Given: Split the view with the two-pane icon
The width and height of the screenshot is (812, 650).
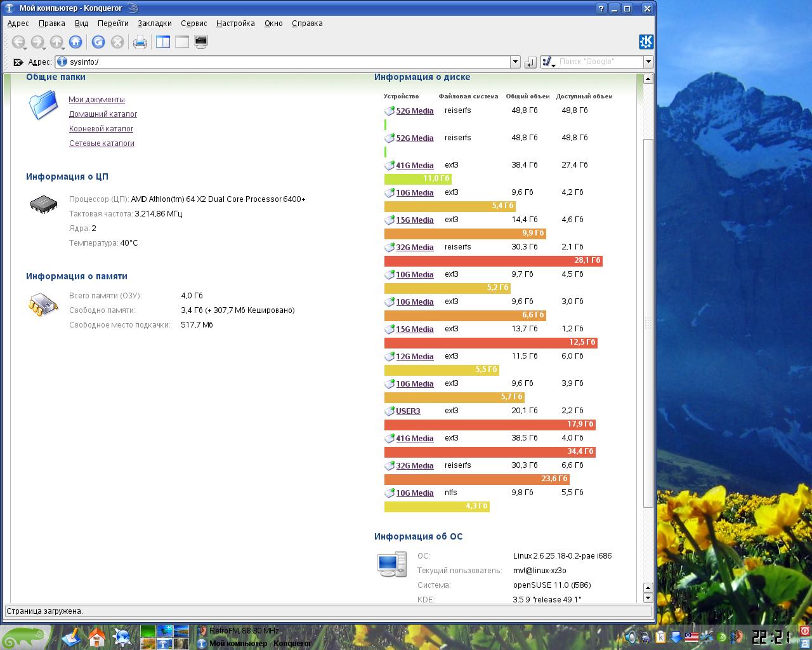Looking at the screenshot, I should [x=163, y=42].
